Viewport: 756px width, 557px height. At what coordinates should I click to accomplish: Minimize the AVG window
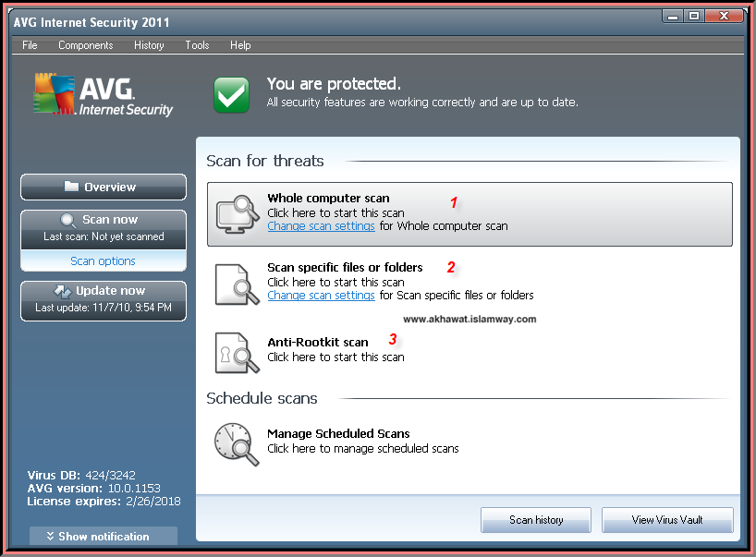[x=673, y=17]
